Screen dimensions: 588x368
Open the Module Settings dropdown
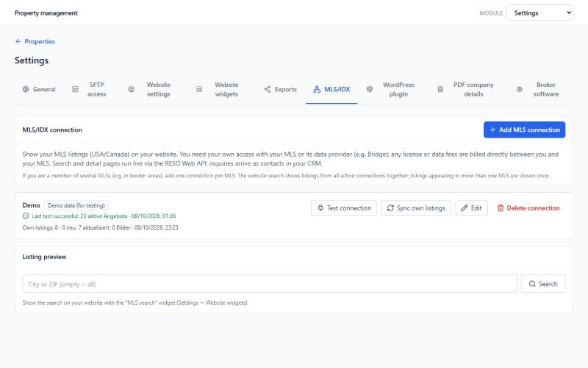[539, 13]
